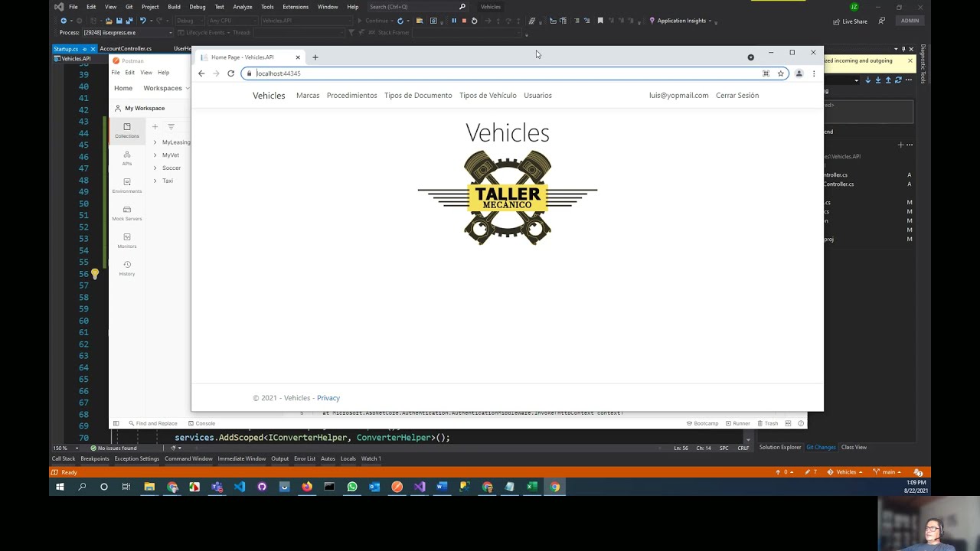This screenshot has height=551, width=980.
Task: Open the Chrome profile avatar icon
Action: [x=799, y=73]
